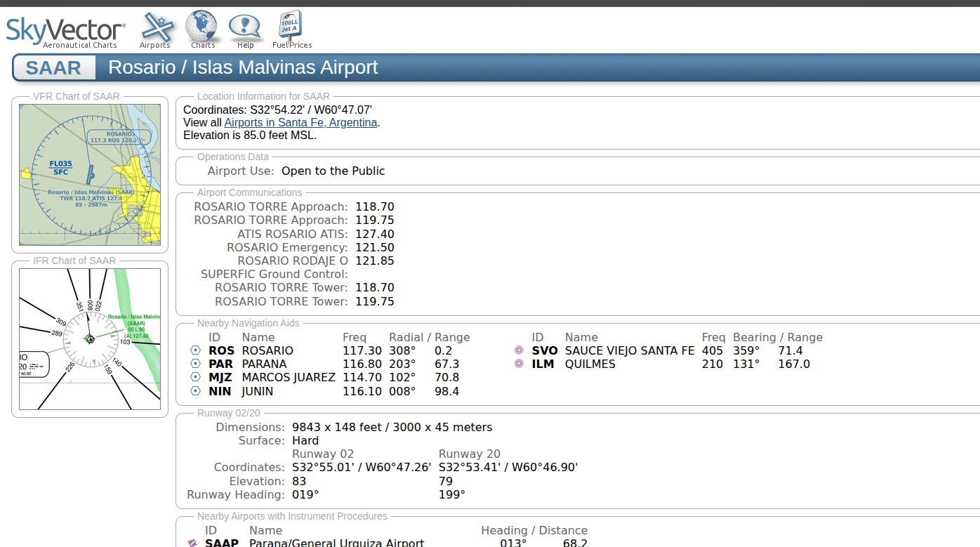Click the SAAR airport code badge
The width and height of the screenshot is (980, 547).
click(53, 68)
